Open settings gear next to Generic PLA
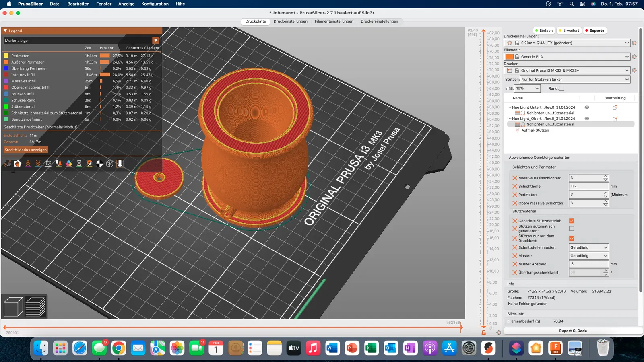 coord(634,57)
